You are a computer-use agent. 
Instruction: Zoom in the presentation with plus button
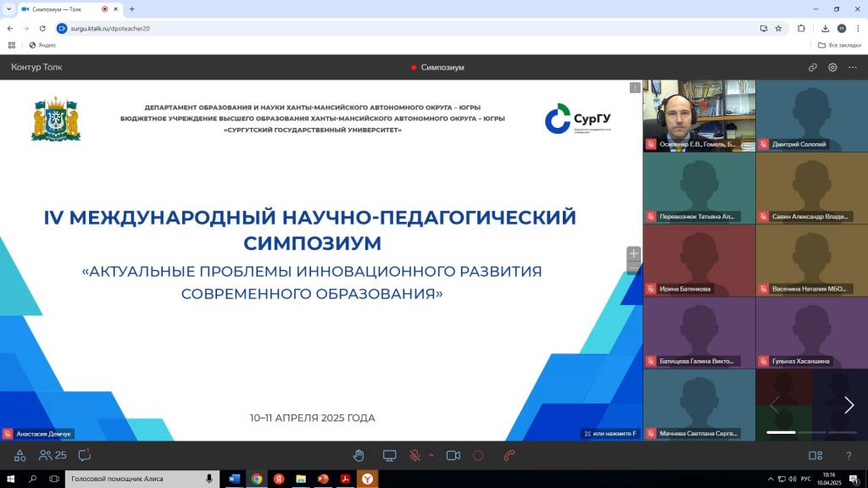633,253
